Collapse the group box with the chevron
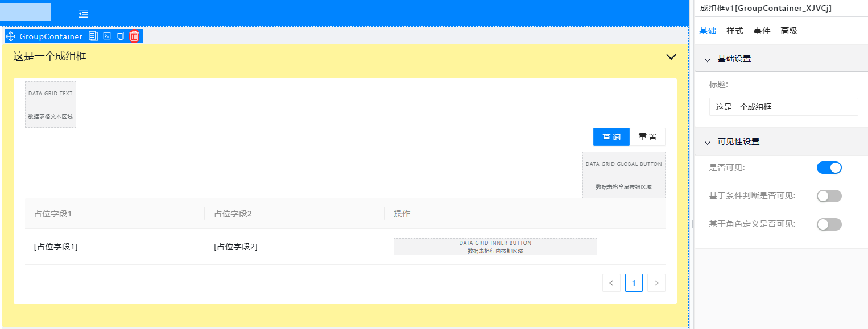The image size is (868, 329). (x=671, y=56)
